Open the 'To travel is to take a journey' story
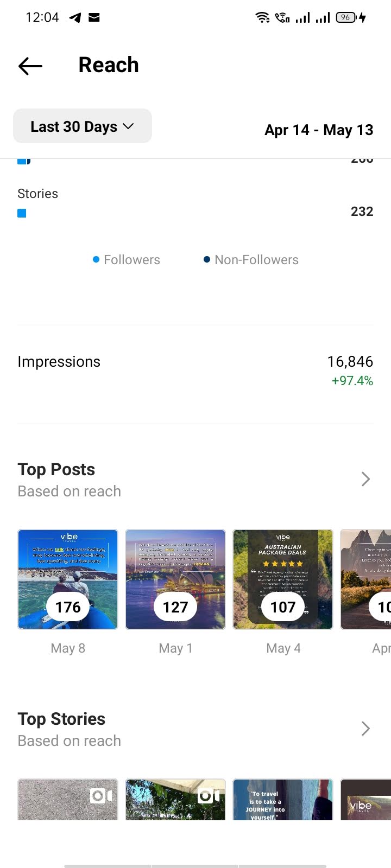The height and width of the screenshot is (868, 391). pyautogui.click(x=283, y=800)
